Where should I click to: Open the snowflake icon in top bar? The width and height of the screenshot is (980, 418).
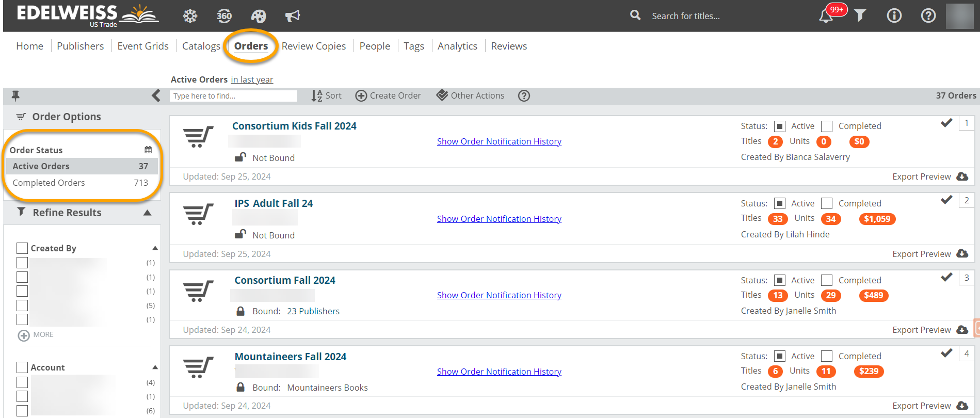(190, 16)
